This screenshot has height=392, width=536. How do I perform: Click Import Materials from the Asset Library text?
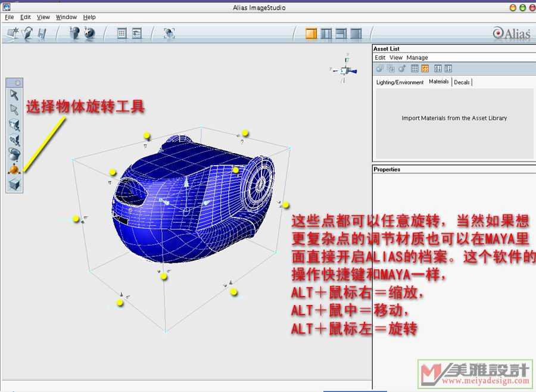click(x=454, y=118)
